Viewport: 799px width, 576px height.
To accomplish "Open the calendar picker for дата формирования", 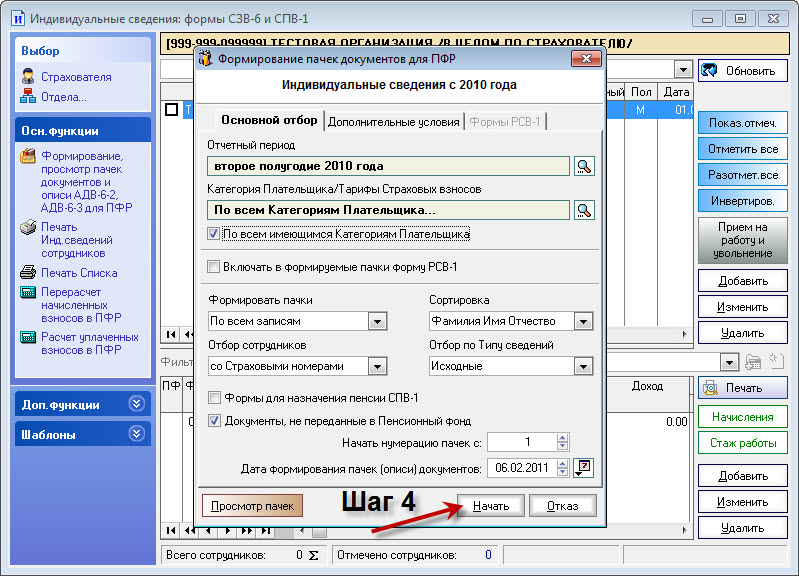I will (585, 467).
